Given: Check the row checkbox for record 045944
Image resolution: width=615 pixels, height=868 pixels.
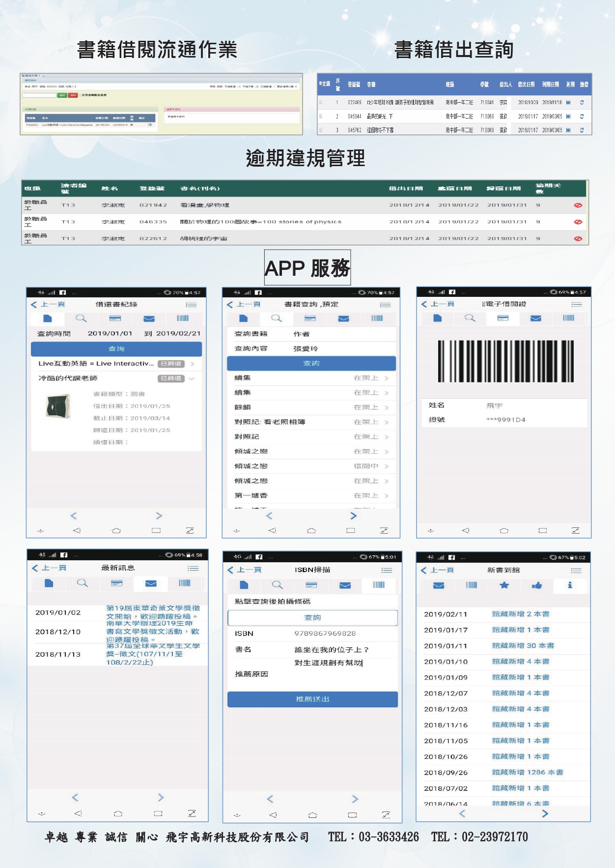Looking at the screenshot, I should [321, 116].
